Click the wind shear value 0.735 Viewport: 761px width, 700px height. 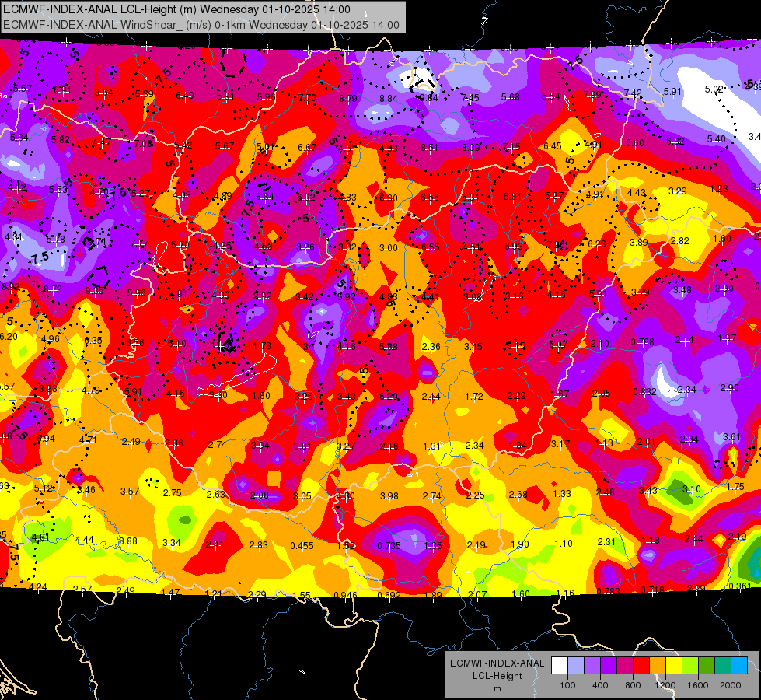389,545
